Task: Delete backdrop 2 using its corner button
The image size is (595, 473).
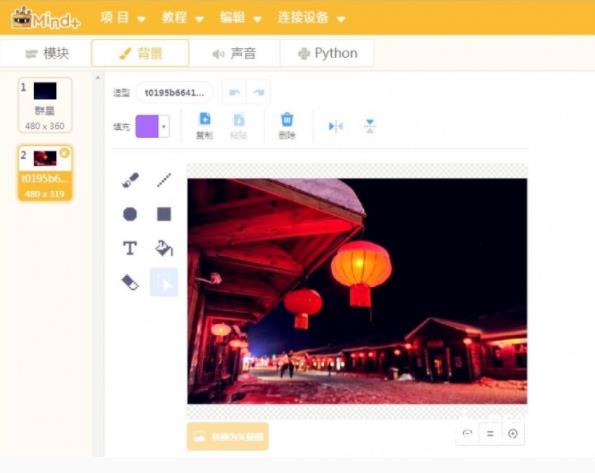Action: (x=65, y=152)
